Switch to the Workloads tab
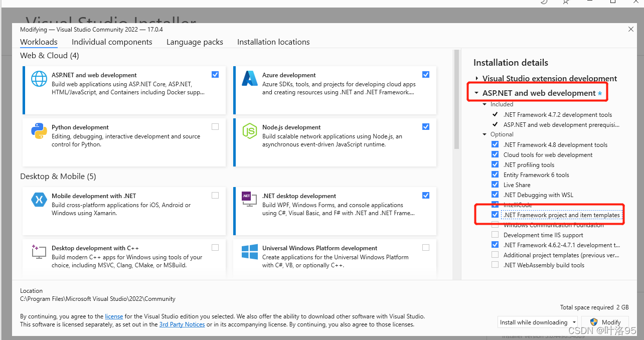This screenshot has width=644, height=340. (x=39, y=42)
